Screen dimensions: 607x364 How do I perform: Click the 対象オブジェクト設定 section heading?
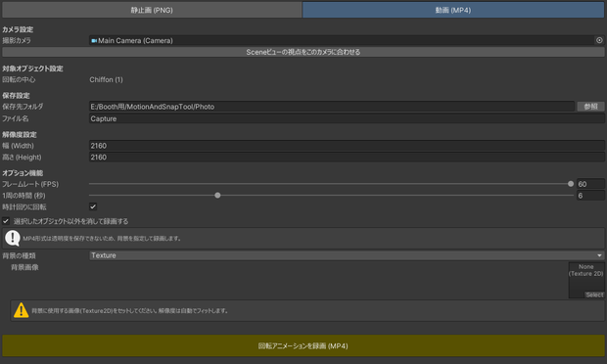(32, 68)
